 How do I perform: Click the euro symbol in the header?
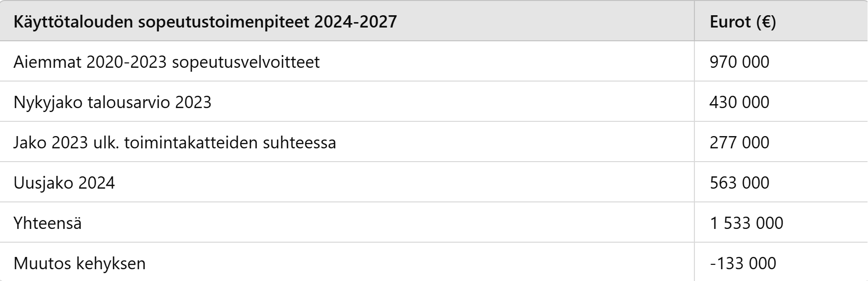click(766, 22)
